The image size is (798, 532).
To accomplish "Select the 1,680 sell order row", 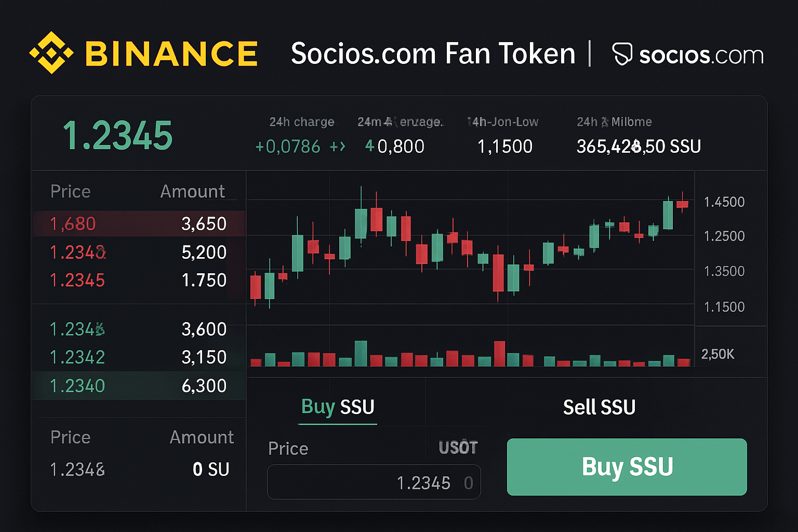I will (138, 224).
